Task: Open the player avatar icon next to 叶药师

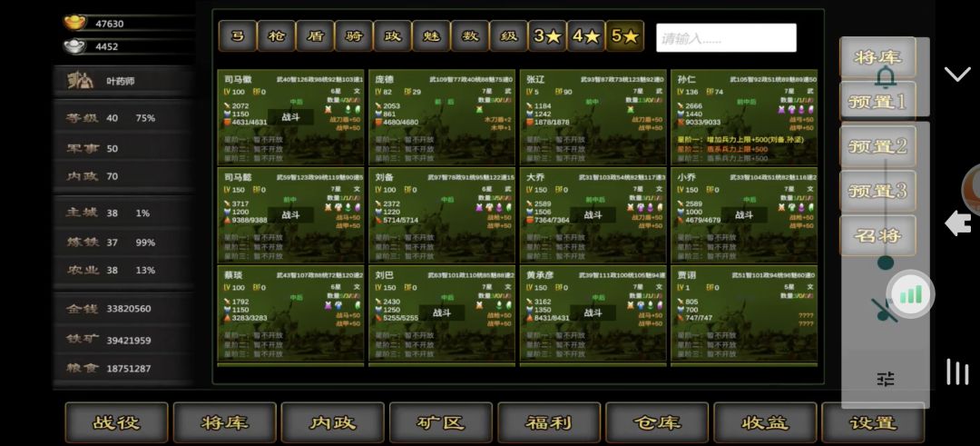Action: click(x=81, y=82)
